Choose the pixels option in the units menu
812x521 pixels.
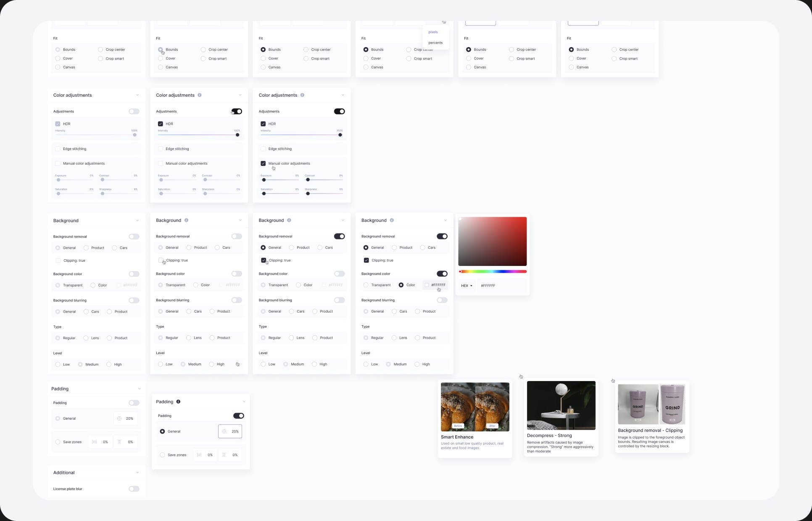pos(433,32)
